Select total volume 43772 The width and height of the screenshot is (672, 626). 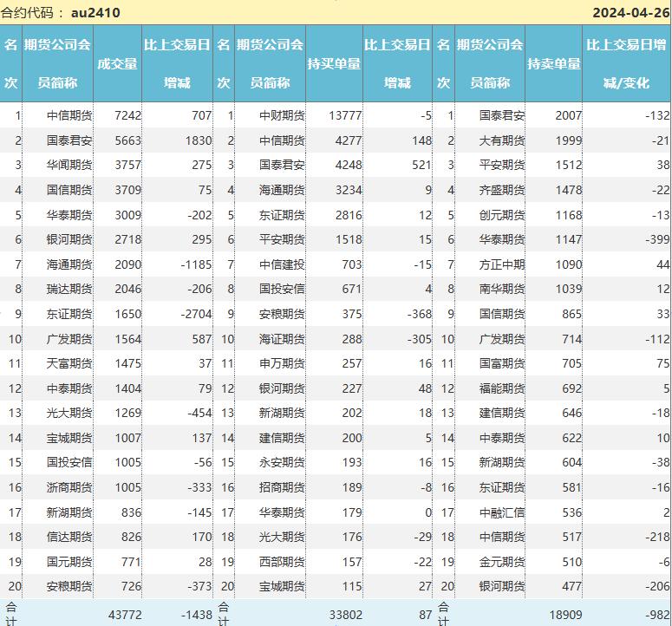(125, 615)
